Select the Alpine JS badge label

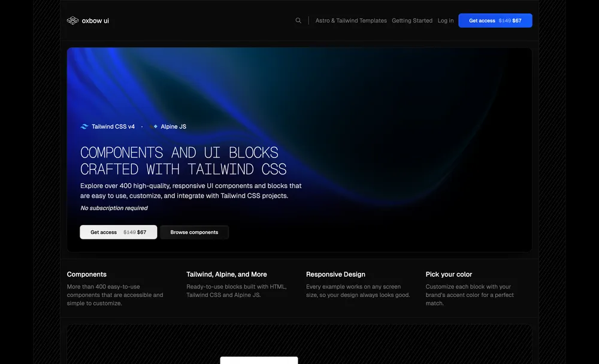coord(173,126)
